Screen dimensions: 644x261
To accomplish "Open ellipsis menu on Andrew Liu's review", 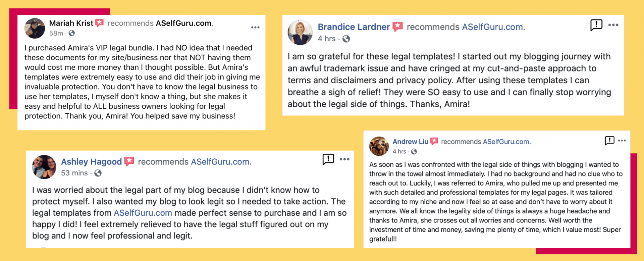I will pyautogui.click(x=622, y=141).
